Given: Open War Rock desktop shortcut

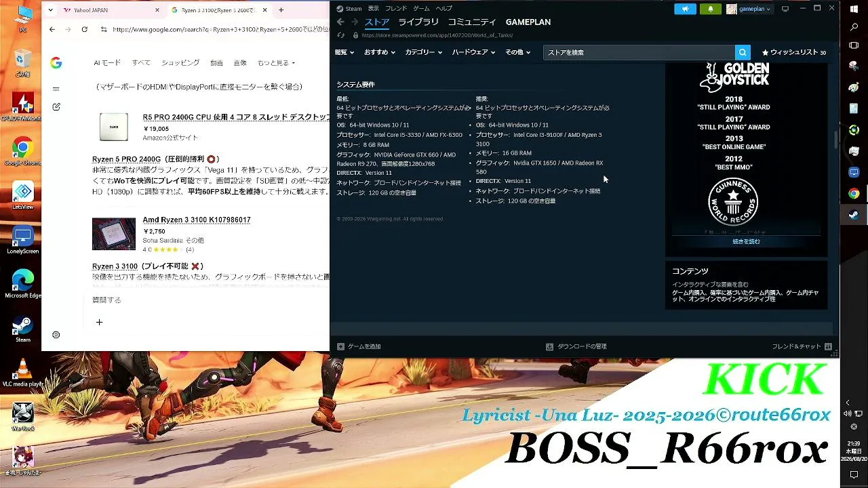Looking at the screenshot, I should tap(23, 417).
